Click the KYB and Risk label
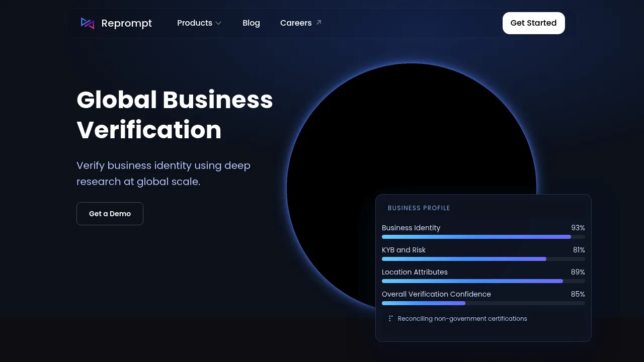 (x=404, y=250)
